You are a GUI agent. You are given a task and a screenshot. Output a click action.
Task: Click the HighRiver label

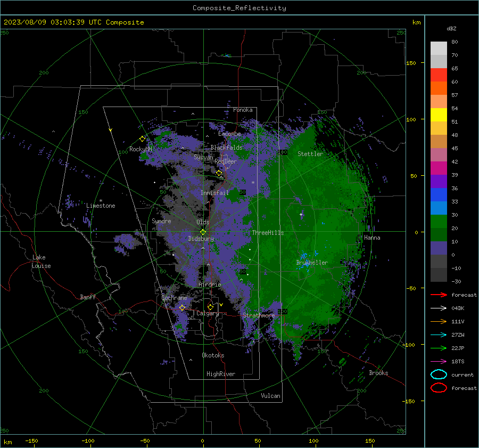pos(221,374)
